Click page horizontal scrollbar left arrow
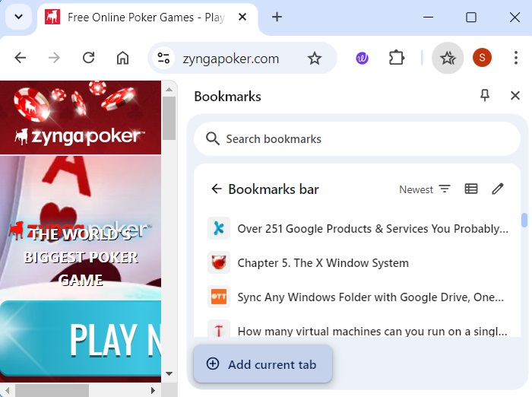Image resolution: width=532 pixels, height=397 pixels. point(7,390)
